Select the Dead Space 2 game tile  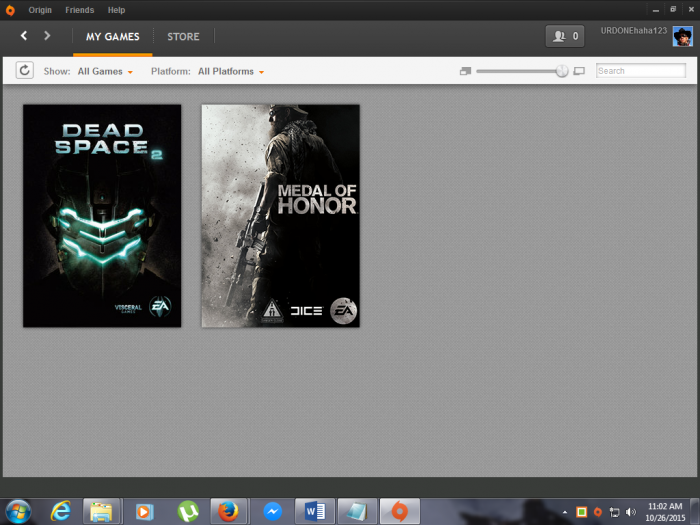coord(102,216)
